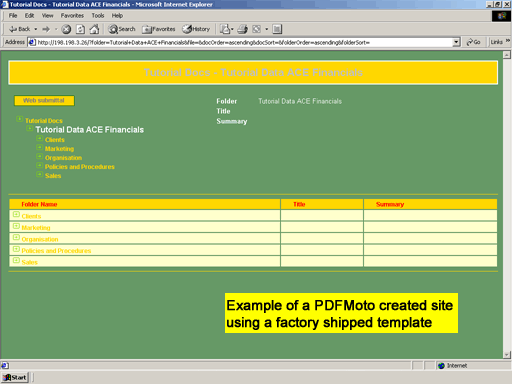Open Policies and Procedures link in table
The height and width of the screenshot is (384, 512).
click(x=56, y=251)
